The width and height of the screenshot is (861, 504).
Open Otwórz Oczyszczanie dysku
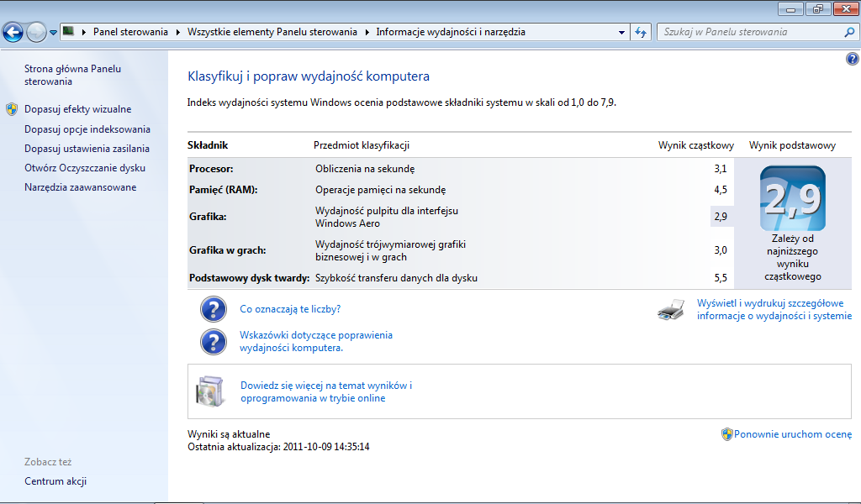[85, 168]
